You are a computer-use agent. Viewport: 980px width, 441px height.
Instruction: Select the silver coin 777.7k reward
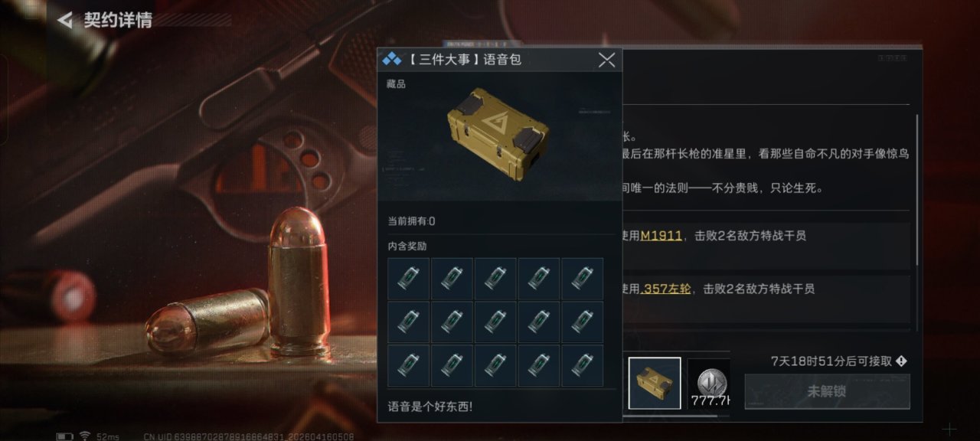[708, 383]
